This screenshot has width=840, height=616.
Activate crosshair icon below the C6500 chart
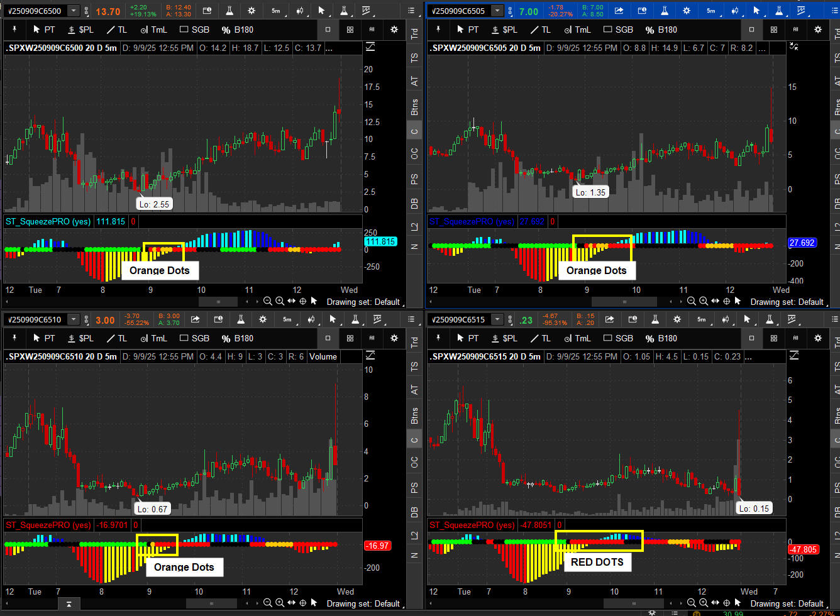point(303,301)
